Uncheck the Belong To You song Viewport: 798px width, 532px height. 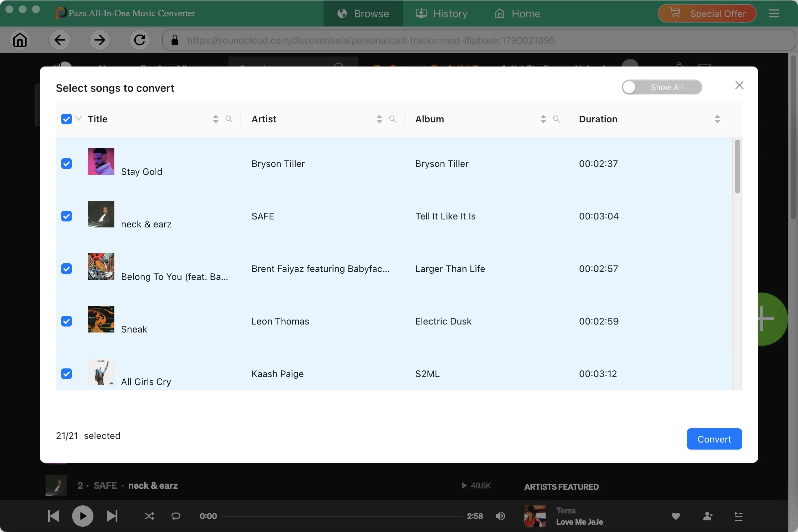click(66, 269)
